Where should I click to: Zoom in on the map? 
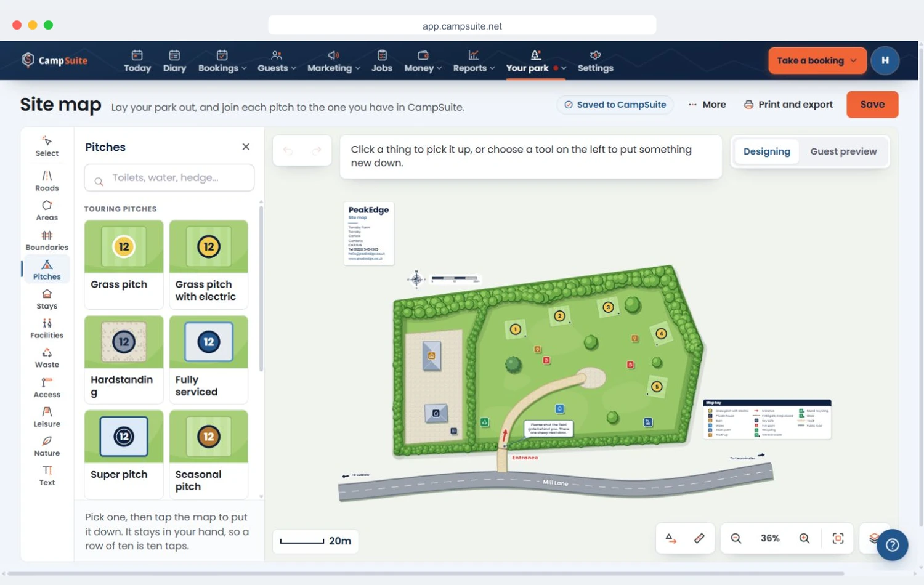(x=804, y=538)
